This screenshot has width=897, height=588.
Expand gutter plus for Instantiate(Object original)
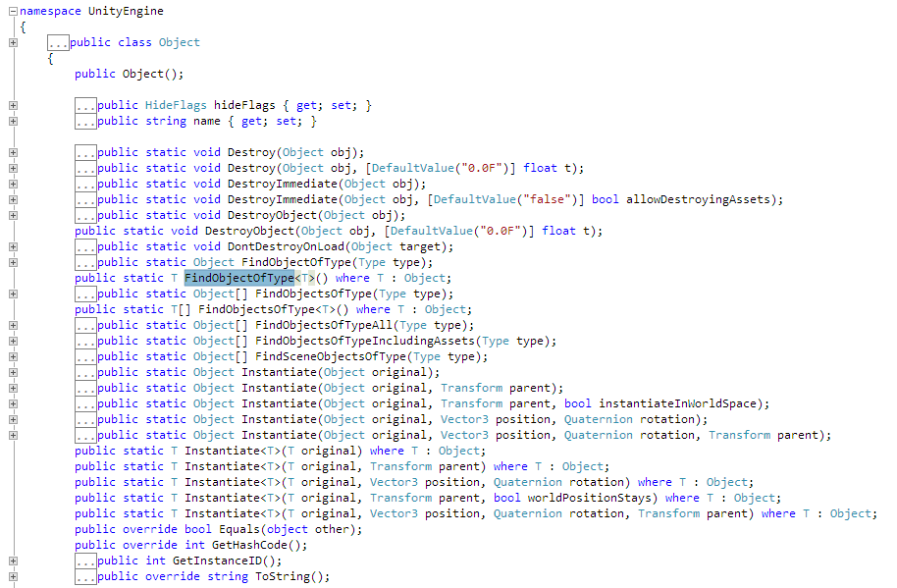click(13, 372)
